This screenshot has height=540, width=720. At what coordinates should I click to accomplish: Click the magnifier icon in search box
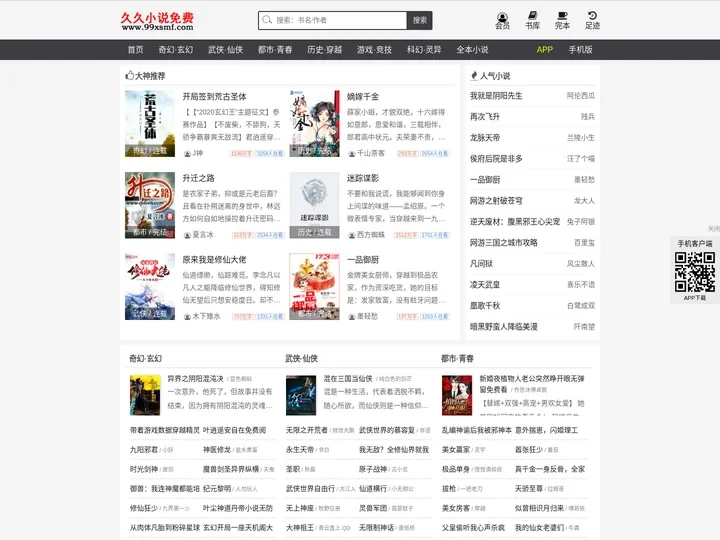(x=267, y=20)
